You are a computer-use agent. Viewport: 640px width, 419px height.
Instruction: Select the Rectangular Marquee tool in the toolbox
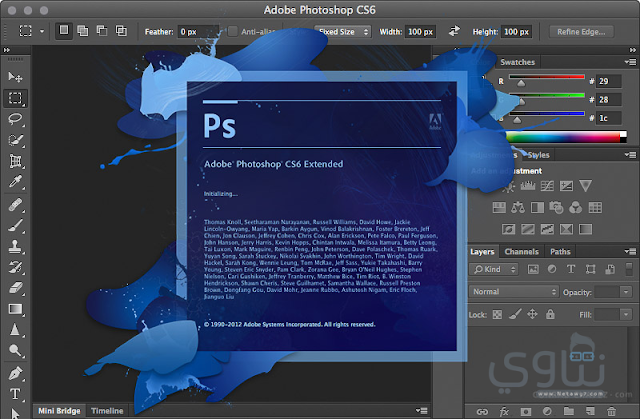[16, 98]
